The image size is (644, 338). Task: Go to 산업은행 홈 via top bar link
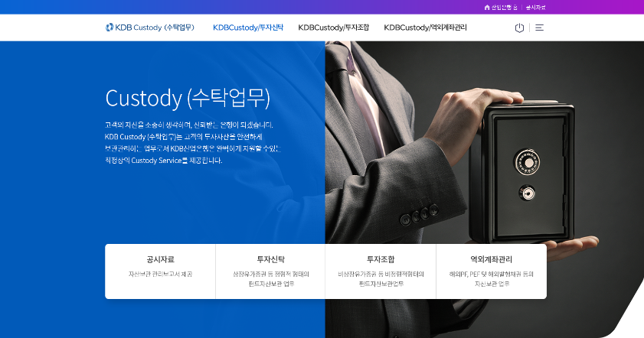501,8
